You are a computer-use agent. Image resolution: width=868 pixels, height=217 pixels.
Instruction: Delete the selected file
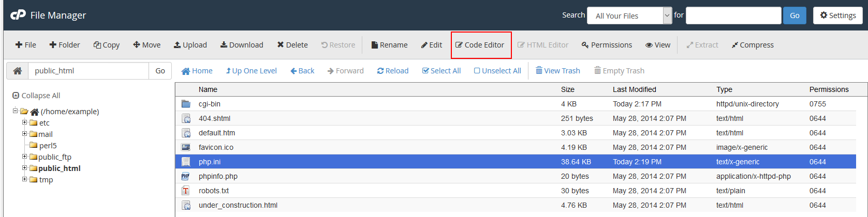pos(292,45)
